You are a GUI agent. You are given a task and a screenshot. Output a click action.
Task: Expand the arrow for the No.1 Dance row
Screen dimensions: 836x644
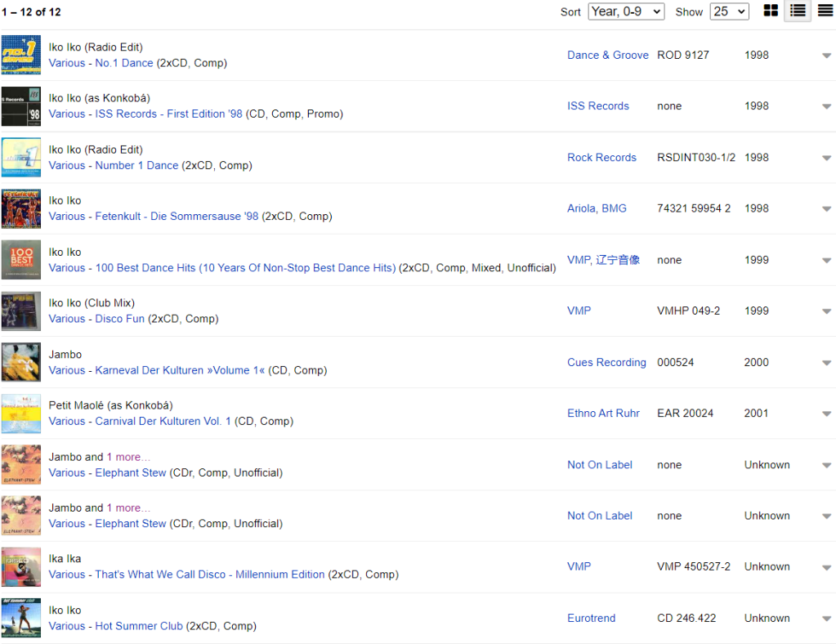tap(825, 56)
